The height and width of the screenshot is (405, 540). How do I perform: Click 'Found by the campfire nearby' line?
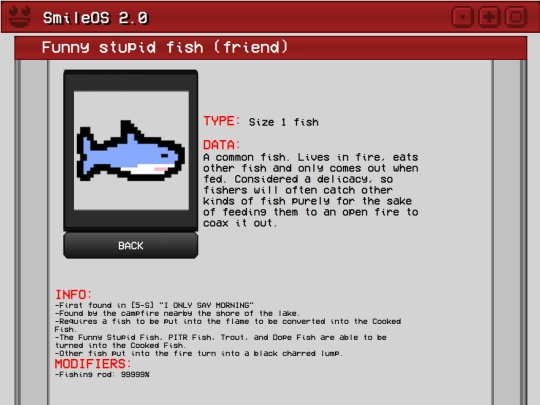click(177, 313)
